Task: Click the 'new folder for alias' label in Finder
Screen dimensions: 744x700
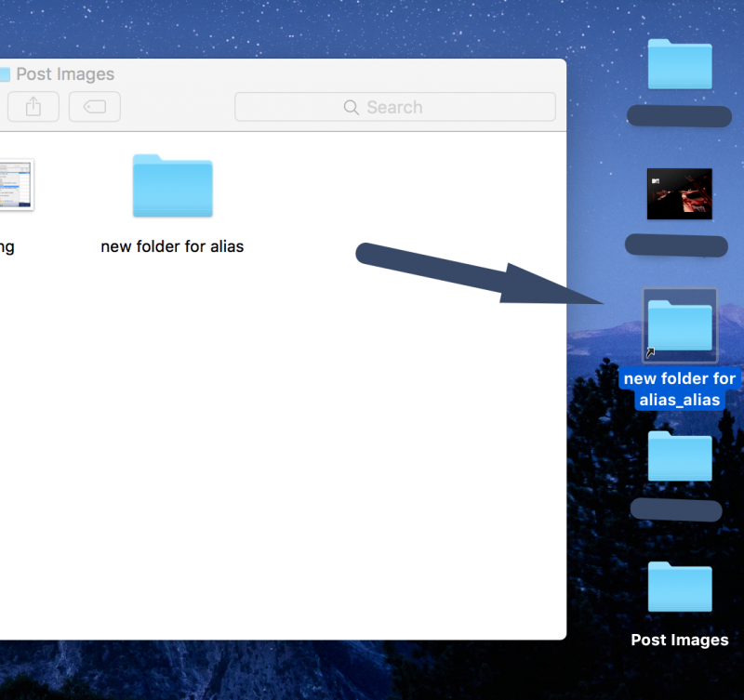Action: (x=172, y=246)
